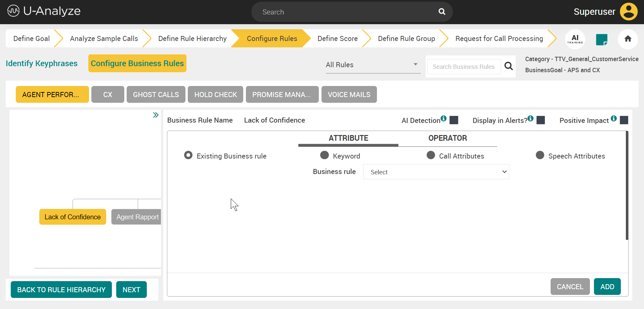
Task: Click the Lack of Confidence rule name
Action: pyautogui.click(x=274, y=120)
